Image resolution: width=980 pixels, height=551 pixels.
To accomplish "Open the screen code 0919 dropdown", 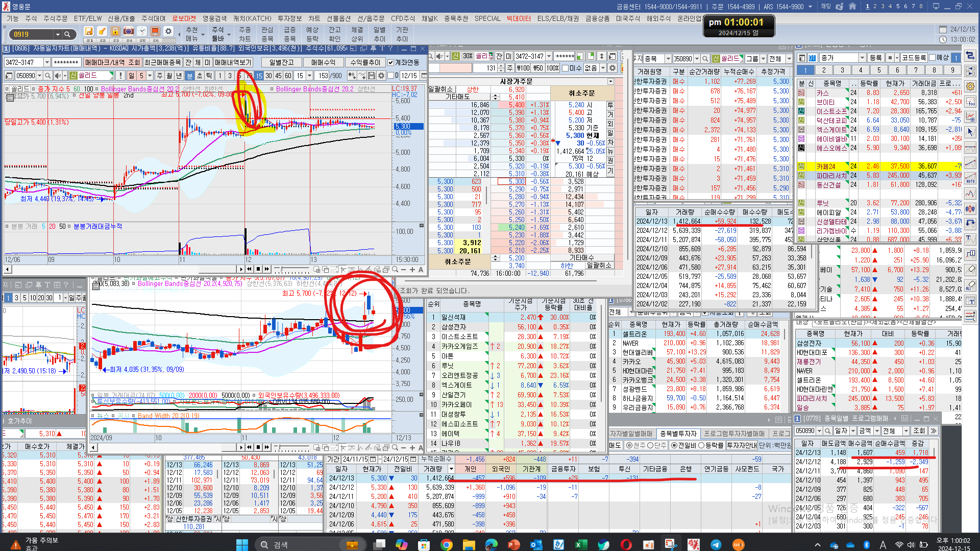I will click(x=57, y=34).
